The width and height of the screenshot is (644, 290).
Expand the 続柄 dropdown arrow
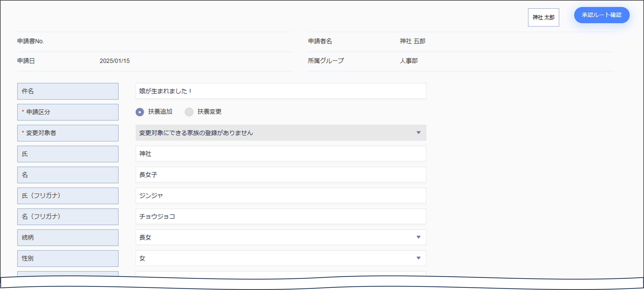(x=418, y=237)
